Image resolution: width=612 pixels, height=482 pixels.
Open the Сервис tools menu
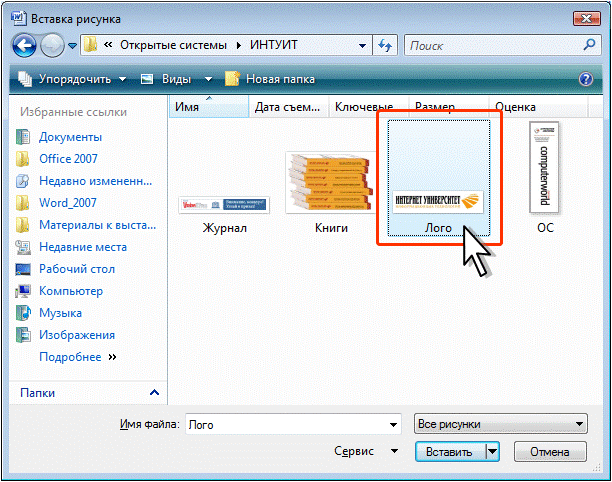tap(365, 451)
